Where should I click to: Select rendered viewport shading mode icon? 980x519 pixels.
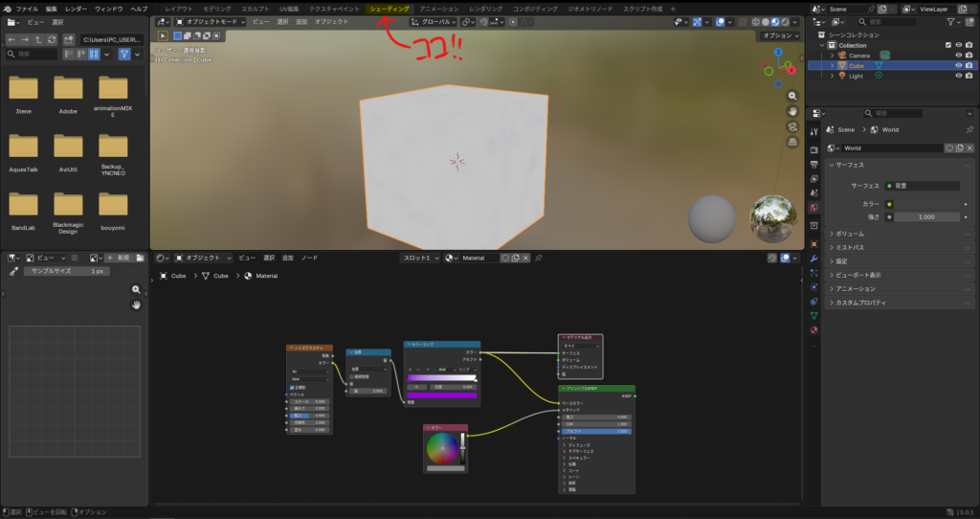(x=787, y=21)
